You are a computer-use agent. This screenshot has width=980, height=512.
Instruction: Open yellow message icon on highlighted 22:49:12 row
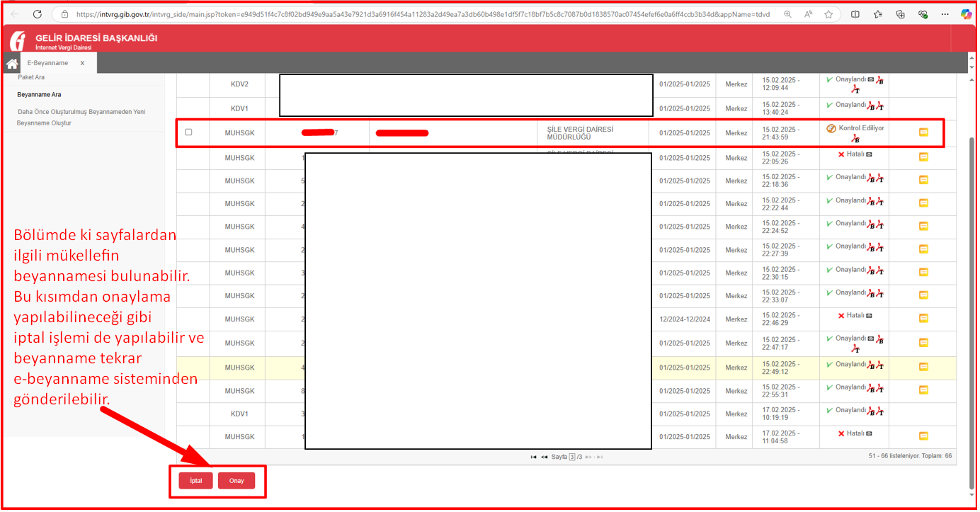tap(923, 367)
